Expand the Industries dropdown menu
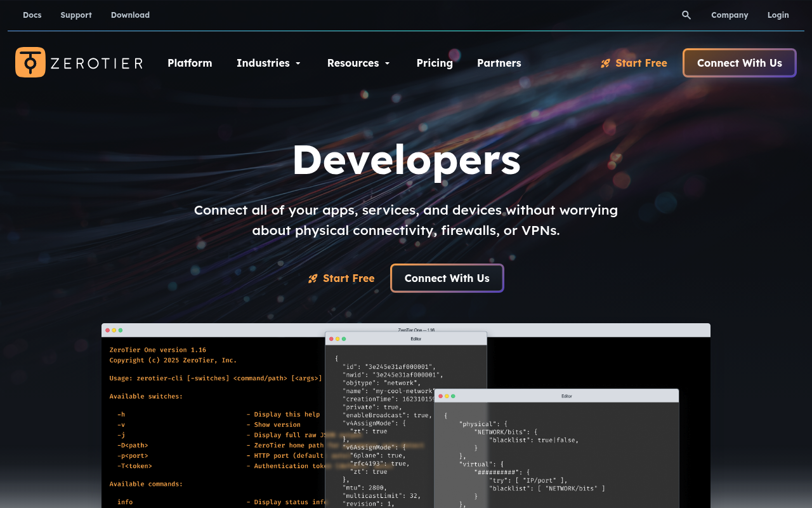This screenshot has width=812, height=508. pyautogui.click(x=269, y=63)
